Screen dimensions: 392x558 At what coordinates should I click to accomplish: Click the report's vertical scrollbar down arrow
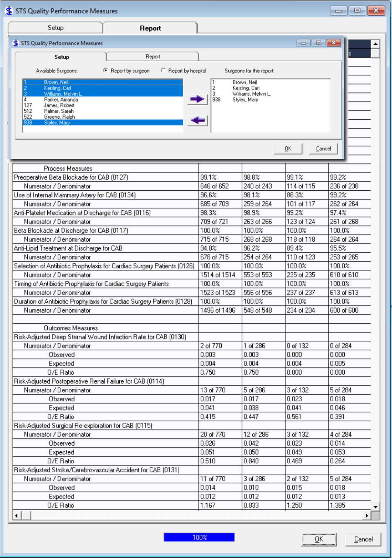375,507
